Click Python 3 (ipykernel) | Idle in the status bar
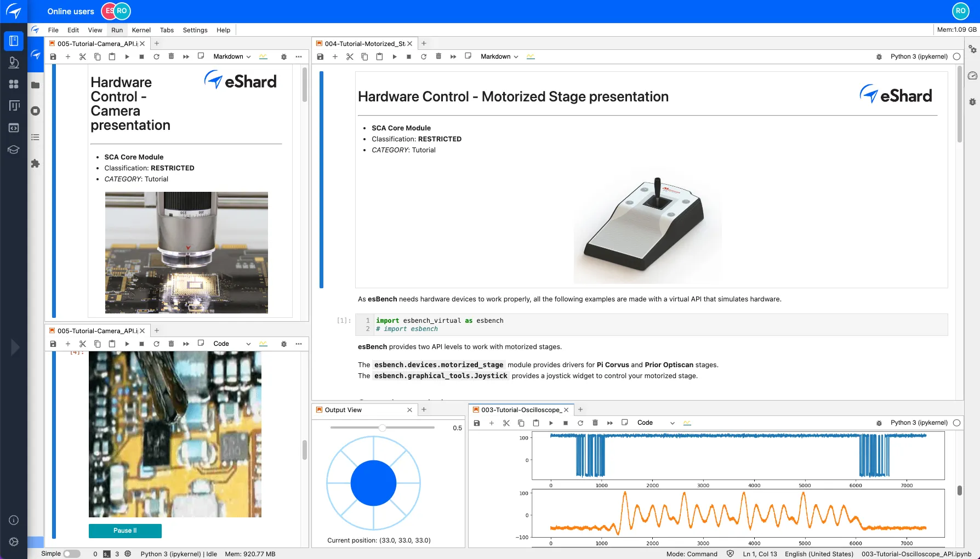The image size is (980, 559). [179, 554]
